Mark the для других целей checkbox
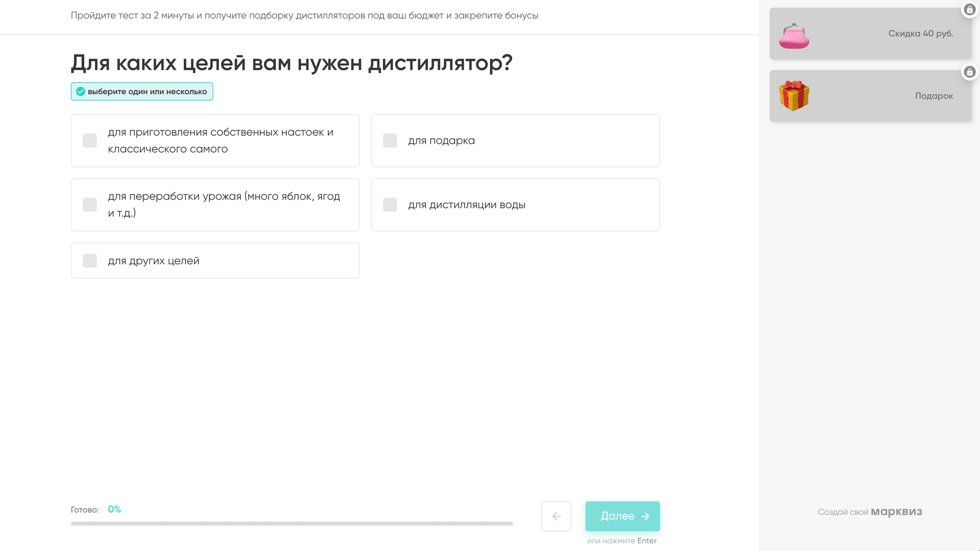 click(x=90, y=261)
